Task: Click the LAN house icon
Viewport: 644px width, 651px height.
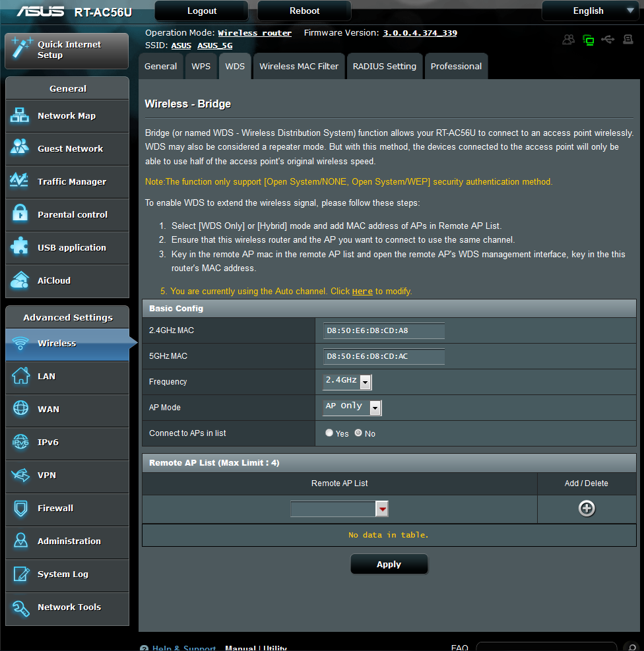Action: point(20,375)
